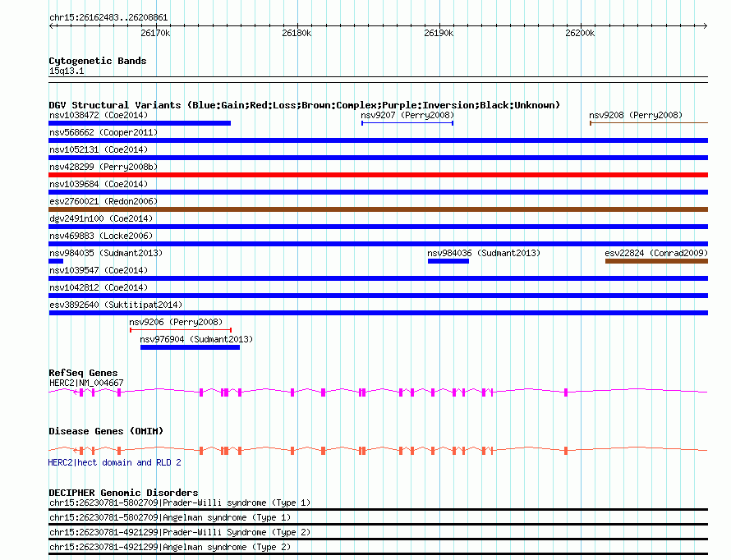Select the brown esv2760021 complex variant bar
The width and height of the screenshot is (731, 560).
point(378,209)
